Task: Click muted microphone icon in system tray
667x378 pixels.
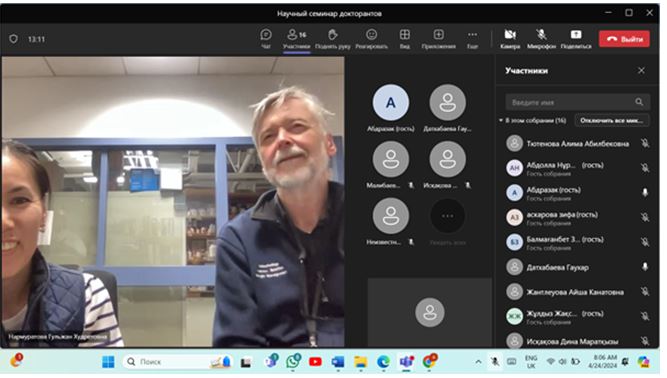Action: (x=495, y=362)
